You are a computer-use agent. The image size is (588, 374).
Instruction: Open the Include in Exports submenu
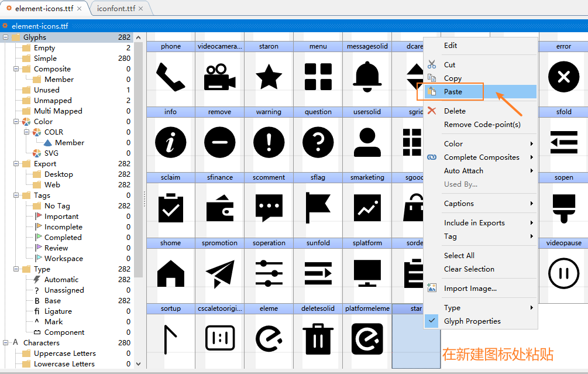(474, 223)
